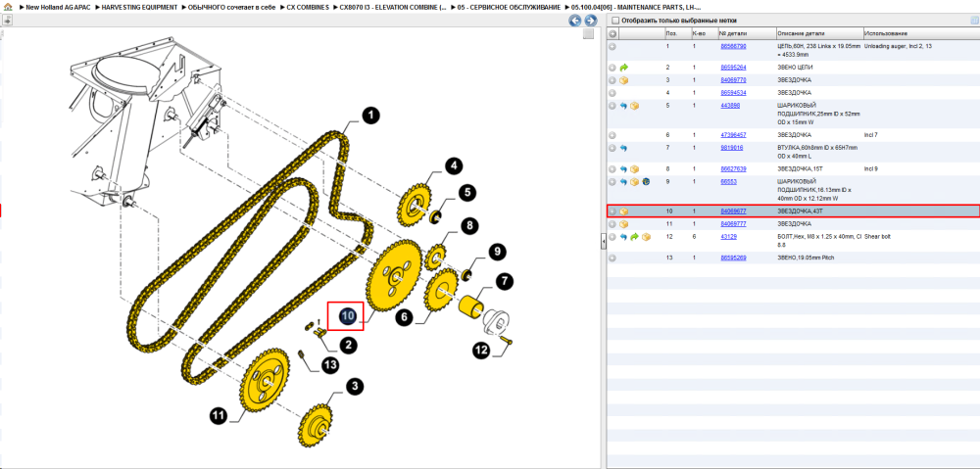Image resolution: width=980 pixels, height=469 pixels.
Task: Click blue arrow icon for part 9819016
Action: (623, 148)
